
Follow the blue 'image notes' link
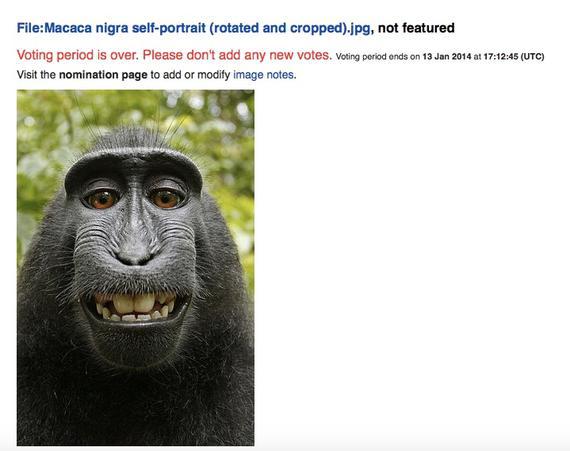point(264,75)
